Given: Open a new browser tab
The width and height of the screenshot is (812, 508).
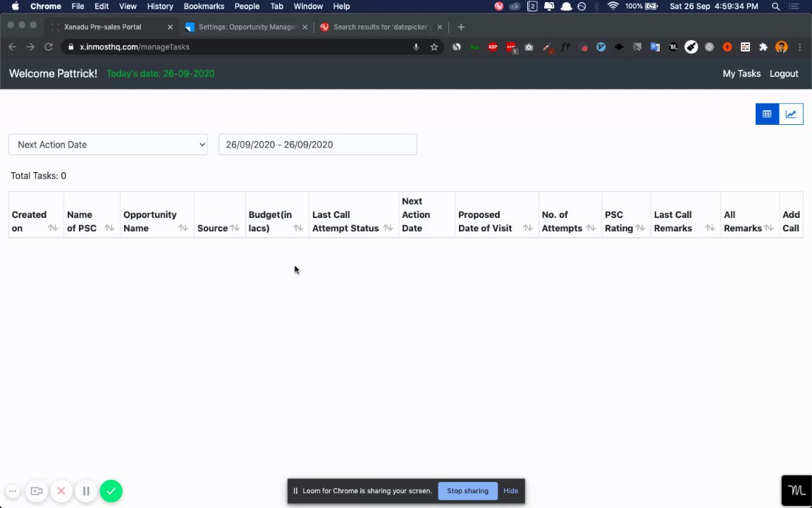Looking at the screenshot, I should coord(461,27).
